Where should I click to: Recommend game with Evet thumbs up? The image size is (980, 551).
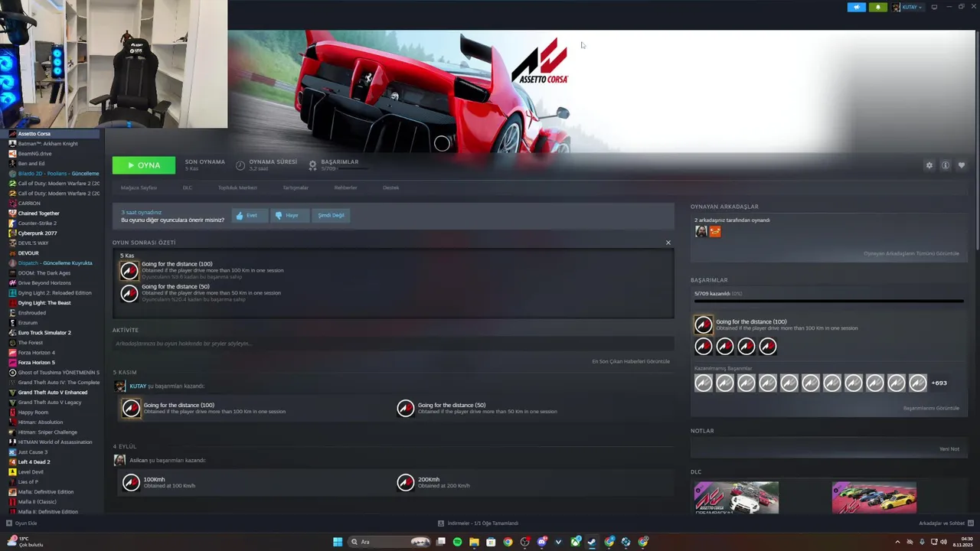coord(249,216)
